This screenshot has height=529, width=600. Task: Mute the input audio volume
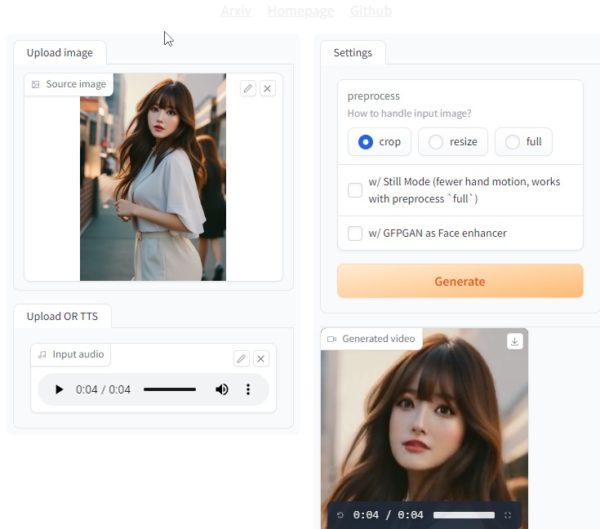click(x=222, y=389)
